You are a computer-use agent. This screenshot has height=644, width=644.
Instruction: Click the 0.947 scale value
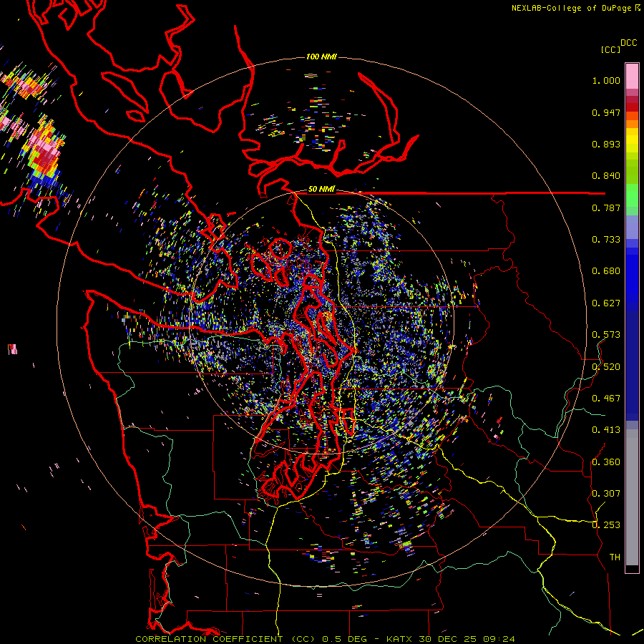pyautogui.click(x=606, y=112)
